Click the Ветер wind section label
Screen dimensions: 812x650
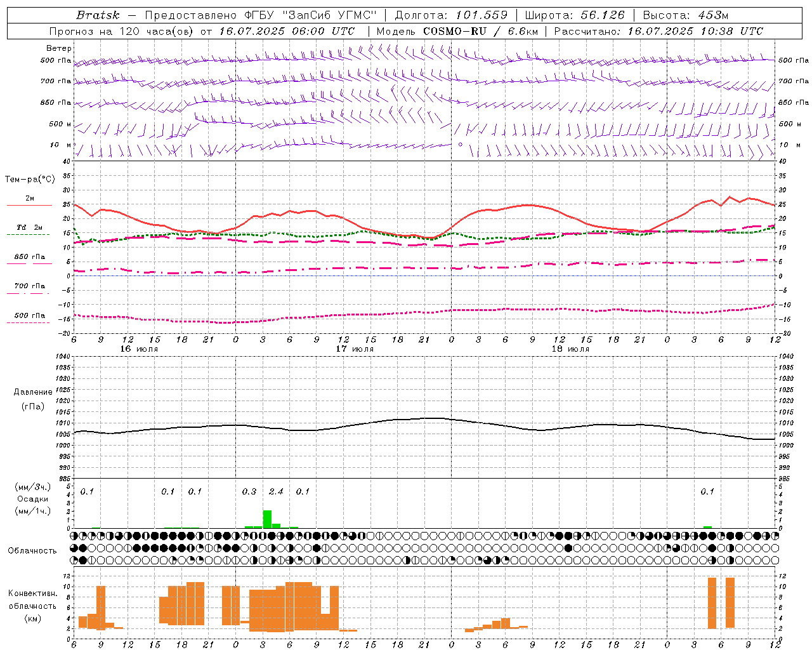pyautogui.click(x=58, y=48)
